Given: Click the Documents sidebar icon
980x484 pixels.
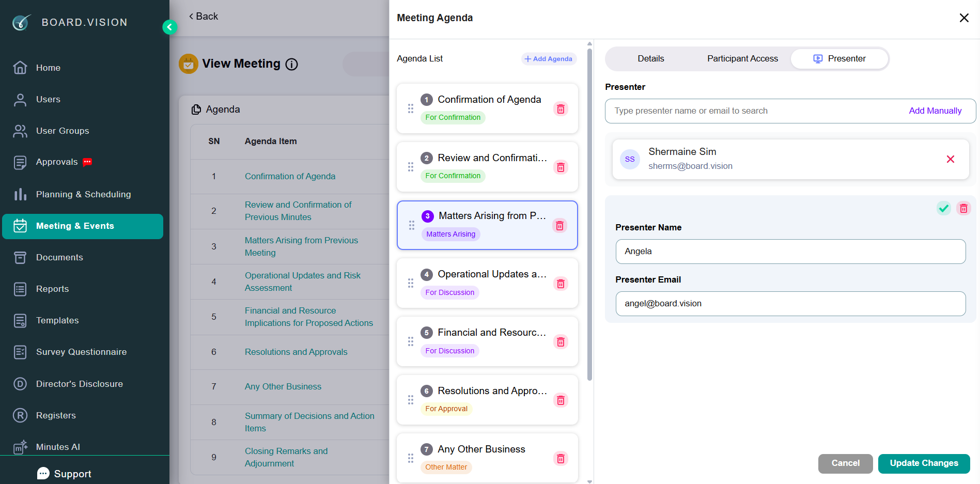Looking at the screenshot, I should 20,257.
